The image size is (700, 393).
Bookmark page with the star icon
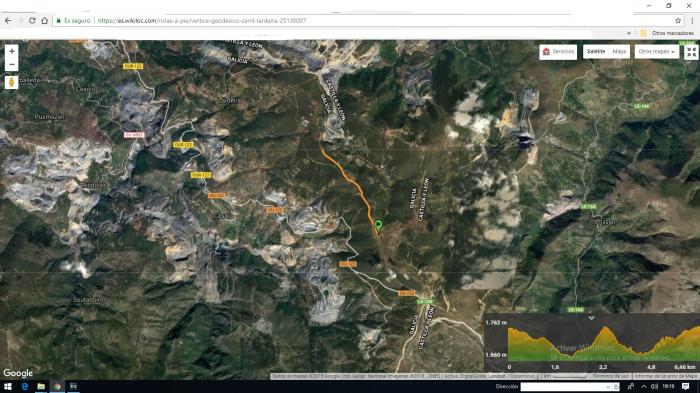(678, 21)
